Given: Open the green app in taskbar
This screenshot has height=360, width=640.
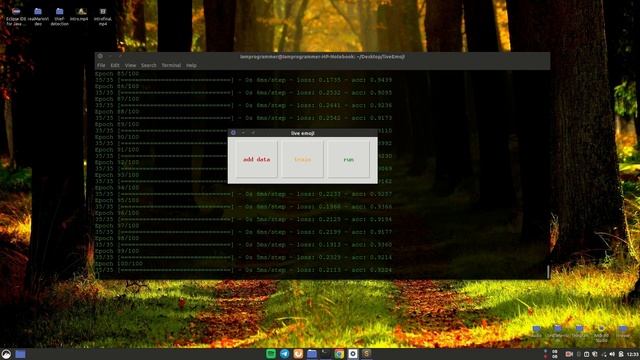Looking at the screenshot, I should click(x=271, y=354).
